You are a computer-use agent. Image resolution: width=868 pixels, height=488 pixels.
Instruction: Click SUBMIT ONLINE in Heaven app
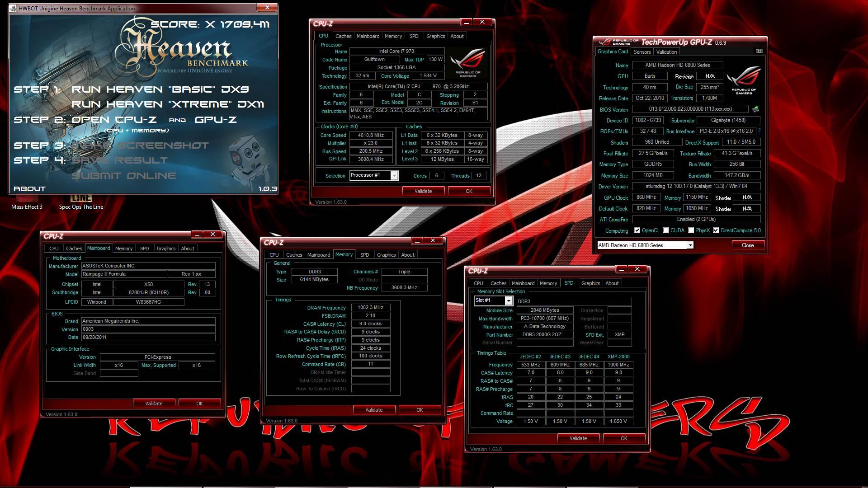coord(124,176)
